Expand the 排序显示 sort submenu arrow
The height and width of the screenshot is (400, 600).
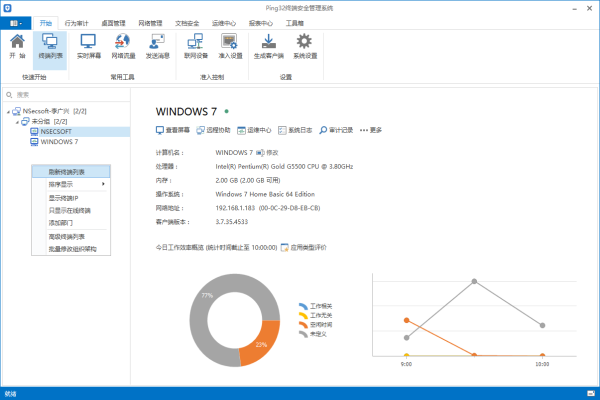(103, 184)
